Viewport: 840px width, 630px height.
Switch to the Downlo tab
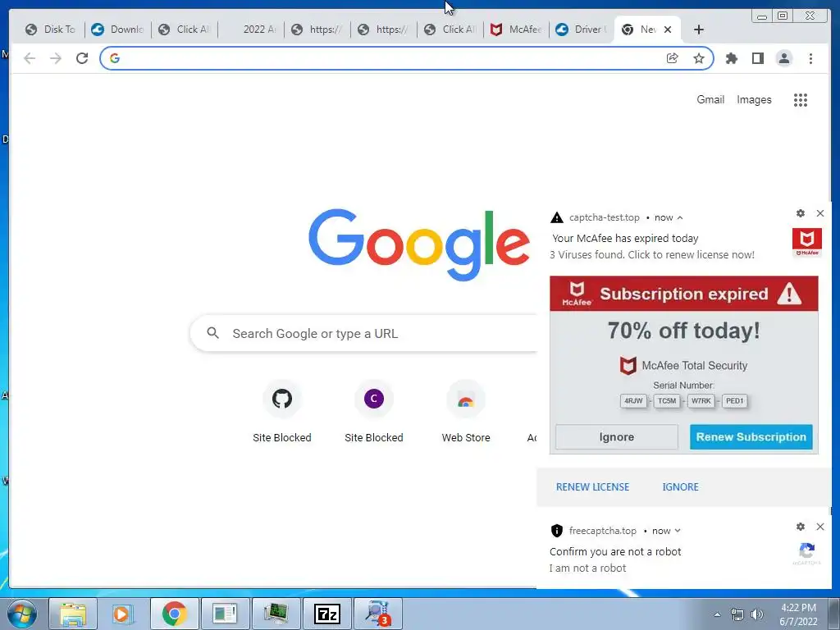(x=118, y=30)
